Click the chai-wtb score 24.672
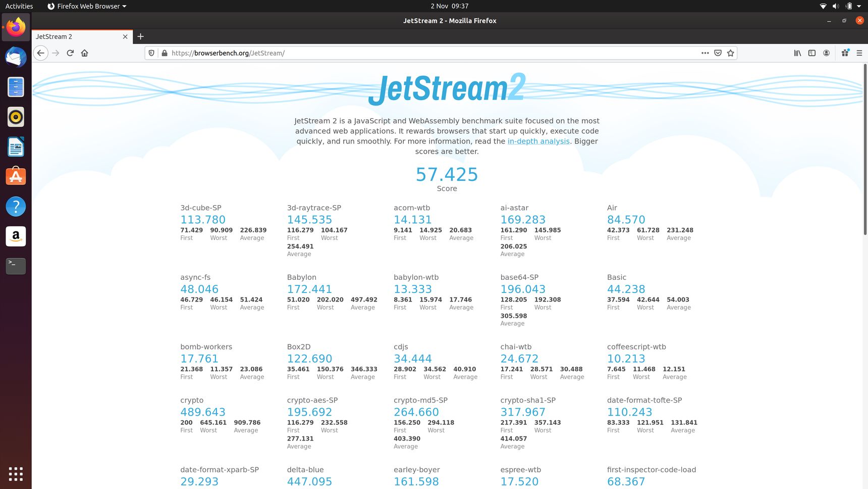 (519, 359)
